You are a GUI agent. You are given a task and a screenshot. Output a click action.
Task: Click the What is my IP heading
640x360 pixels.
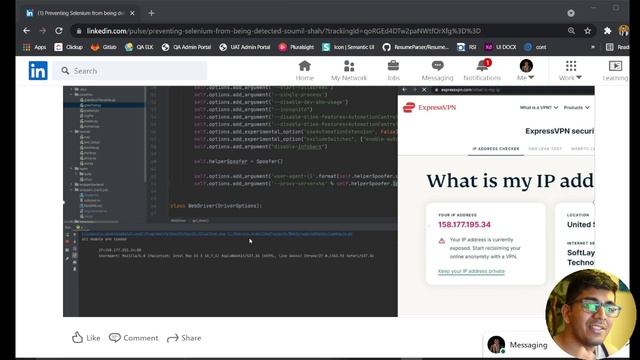click(510, 180)
